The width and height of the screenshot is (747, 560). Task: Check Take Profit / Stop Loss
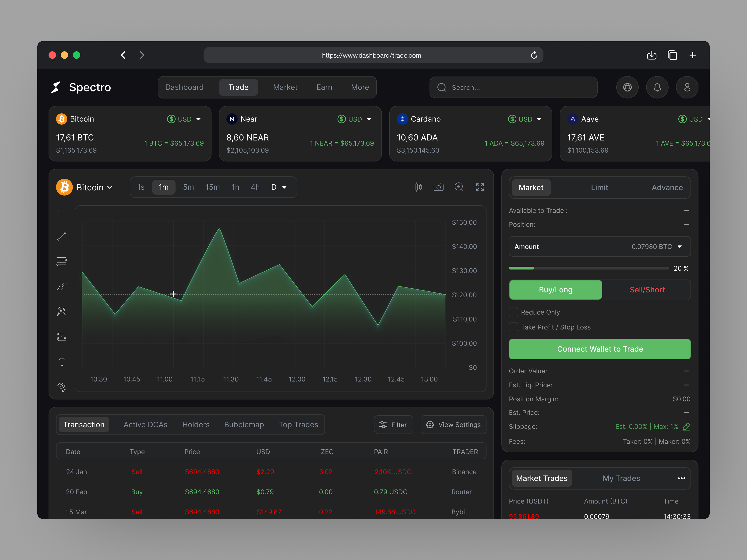pyautogui.click(x=513, y=327)
